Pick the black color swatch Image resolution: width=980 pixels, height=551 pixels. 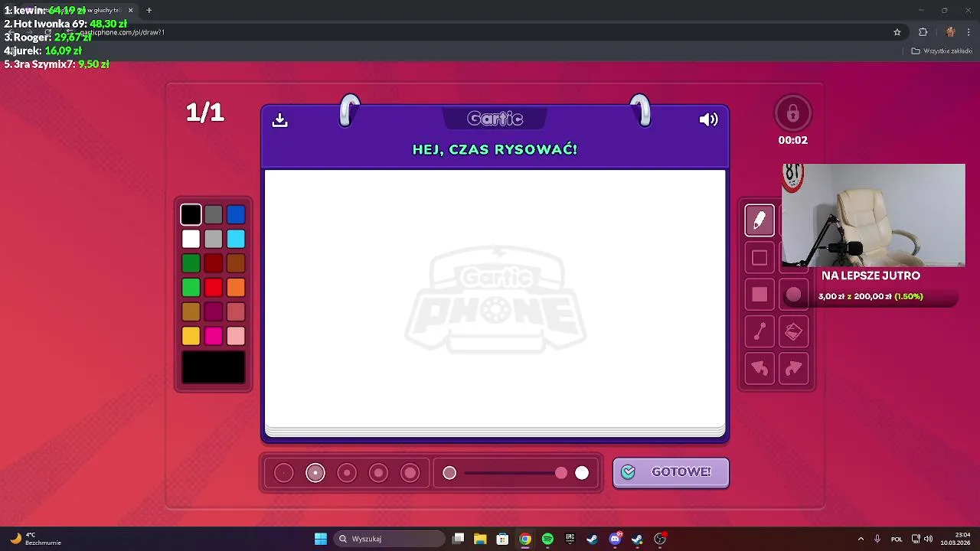click(191, 215)
